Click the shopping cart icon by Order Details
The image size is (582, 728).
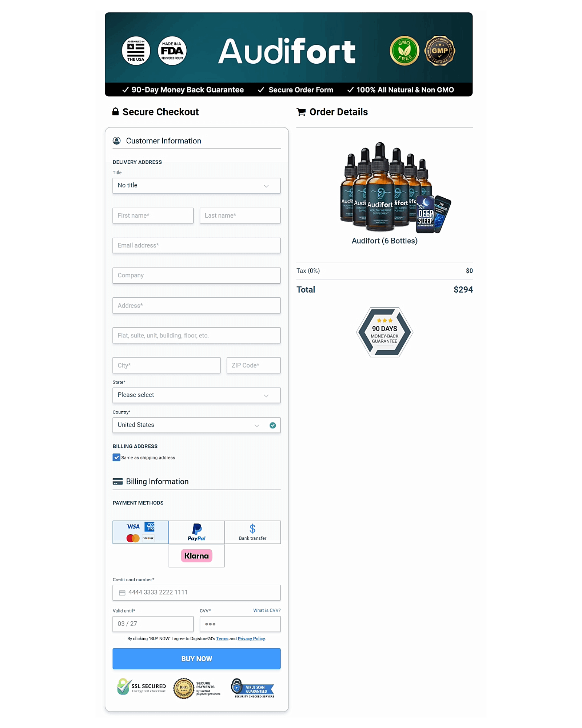(301, 112)
